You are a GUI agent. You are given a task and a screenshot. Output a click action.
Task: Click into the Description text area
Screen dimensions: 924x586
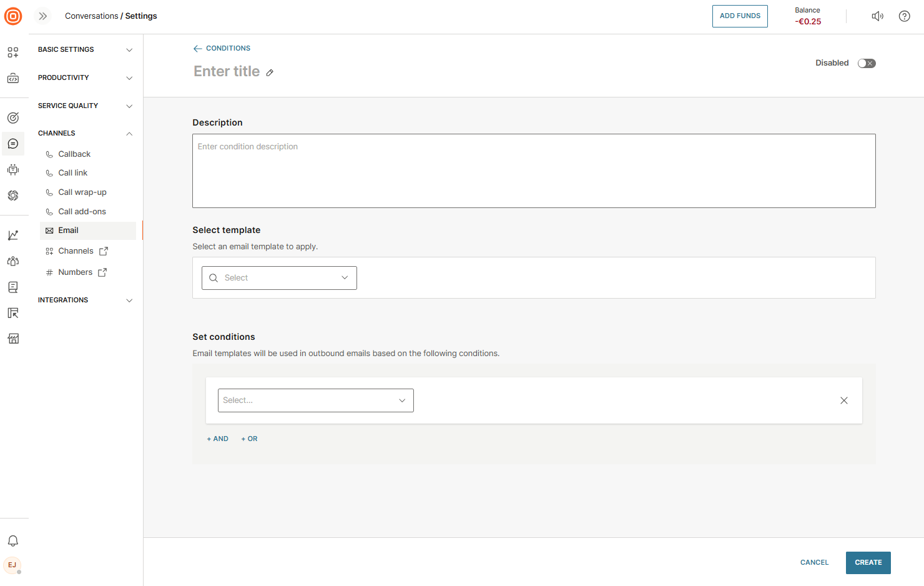click(x=534, y=171)
